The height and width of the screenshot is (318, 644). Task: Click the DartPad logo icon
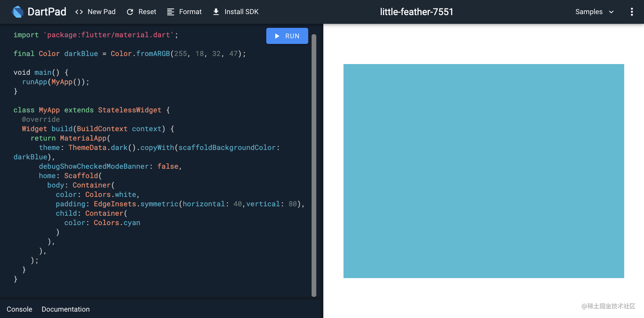tap(17, 12)
